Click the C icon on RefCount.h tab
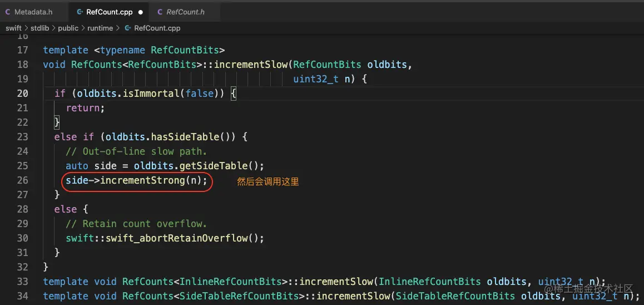644x305 pixels. (x=160, y=12)
